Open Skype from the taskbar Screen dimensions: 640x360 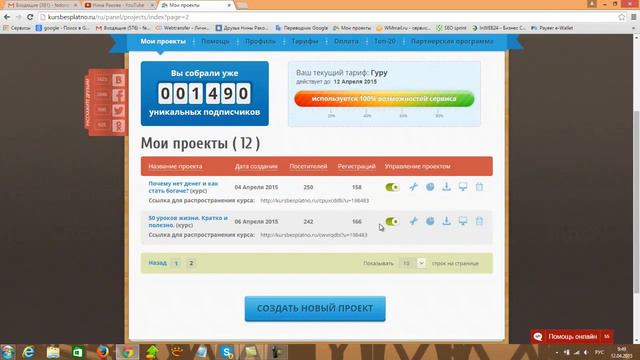point(226,352)
